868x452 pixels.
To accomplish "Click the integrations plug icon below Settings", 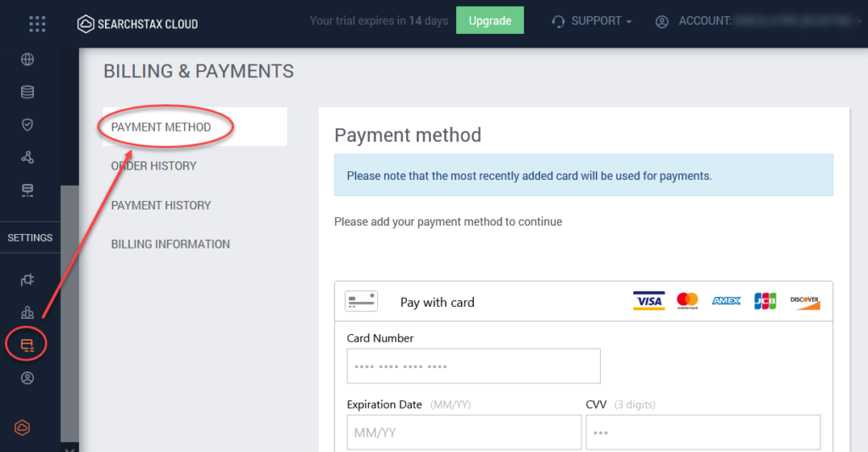I will pos(27,280).
